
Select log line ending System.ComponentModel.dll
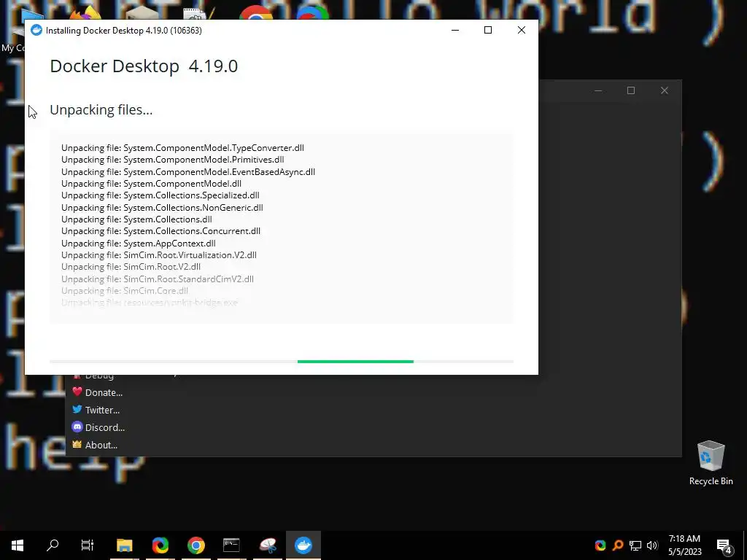[x=151, y=184]
